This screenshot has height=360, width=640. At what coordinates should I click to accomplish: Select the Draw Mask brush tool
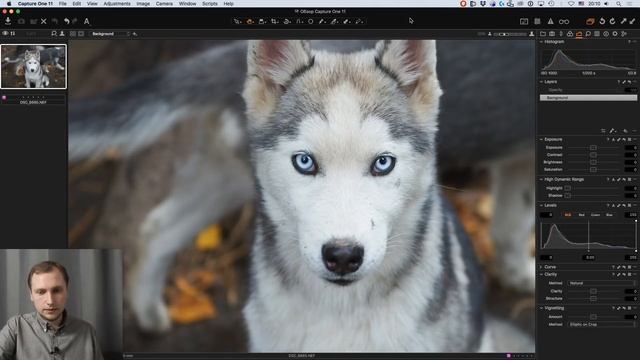coord(322,21)
